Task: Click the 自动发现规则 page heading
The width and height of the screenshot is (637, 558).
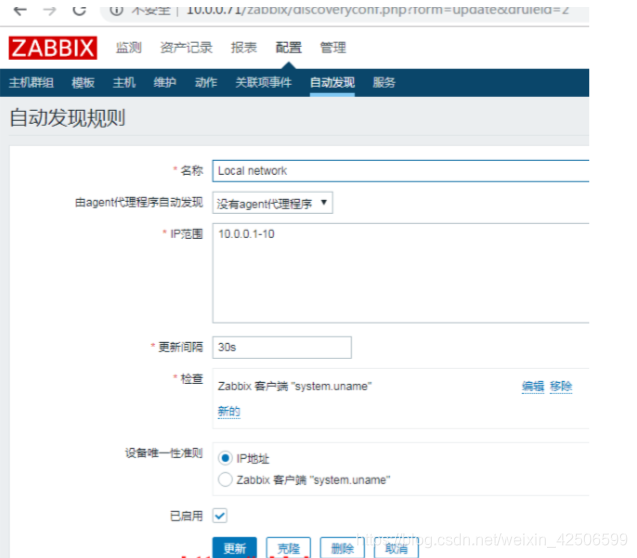Action: pyautogui.click(x=67, y=118)
